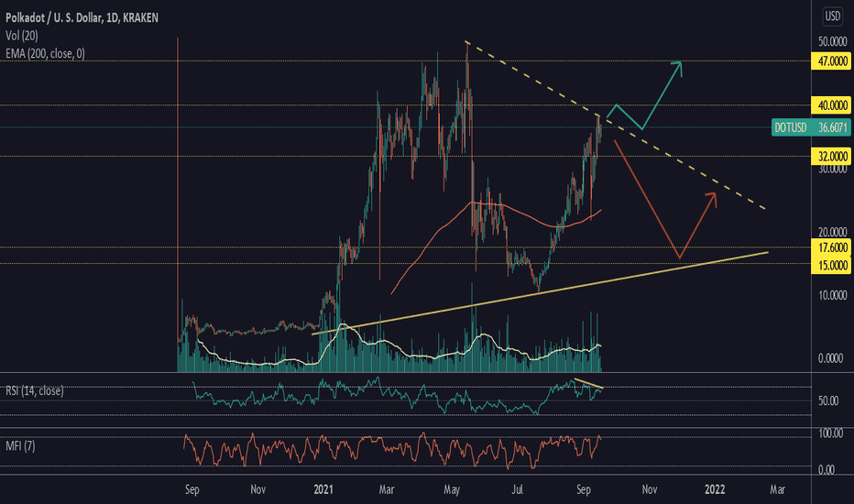Click the DOTUSD 36.6071 price label

tap(811, 128)
